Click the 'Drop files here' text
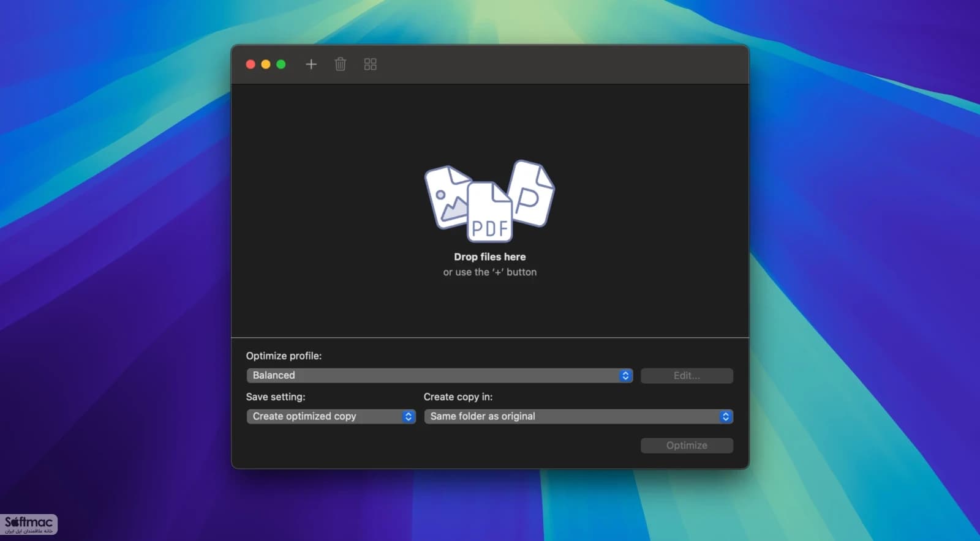Screen dimensions: 980x541 tap(490, 256)
